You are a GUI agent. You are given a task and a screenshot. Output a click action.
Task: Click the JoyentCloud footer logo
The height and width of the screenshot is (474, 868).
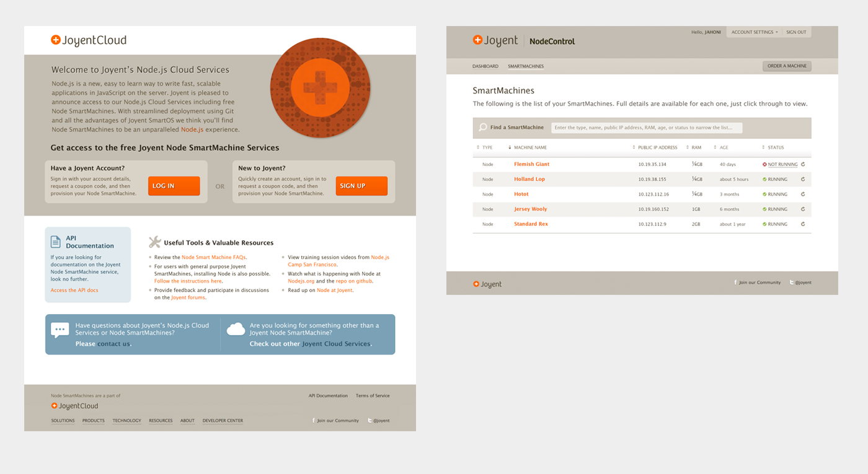[74, 406]
